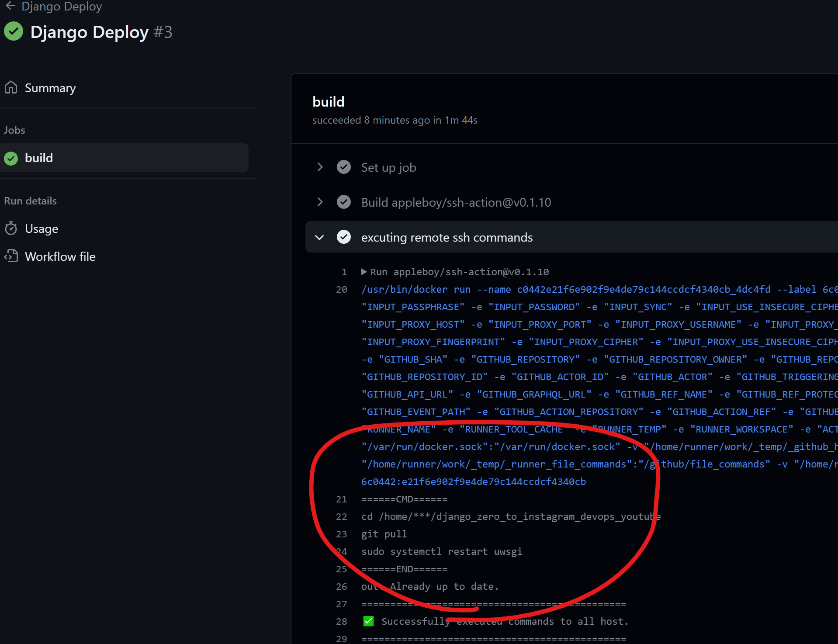Click the '======CMD======' log line
838x644 pixels.
click(405, 499)
